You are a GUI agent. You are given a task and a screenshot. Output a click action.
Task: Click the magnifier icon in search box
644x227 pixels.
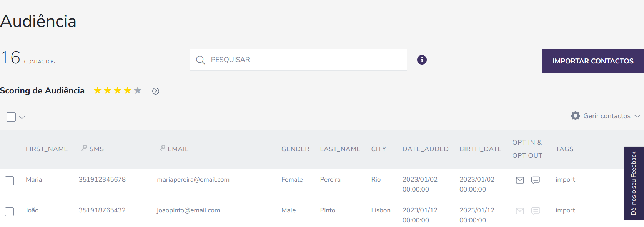coord(200,60)
